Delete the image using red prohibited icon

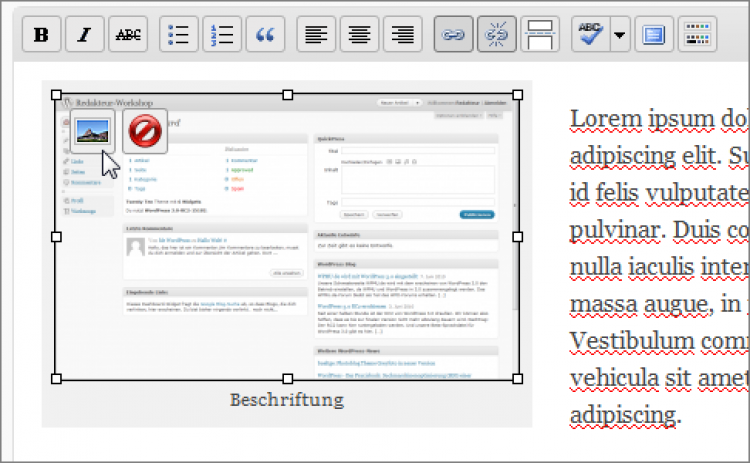(x=145, y=131)
